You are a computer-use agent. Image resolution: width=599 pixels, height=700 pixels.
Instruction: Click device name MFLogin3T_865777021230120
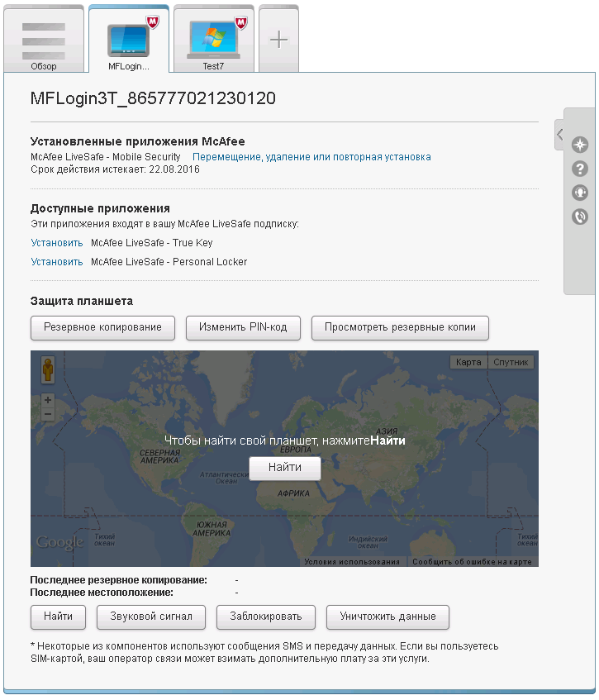153,98
